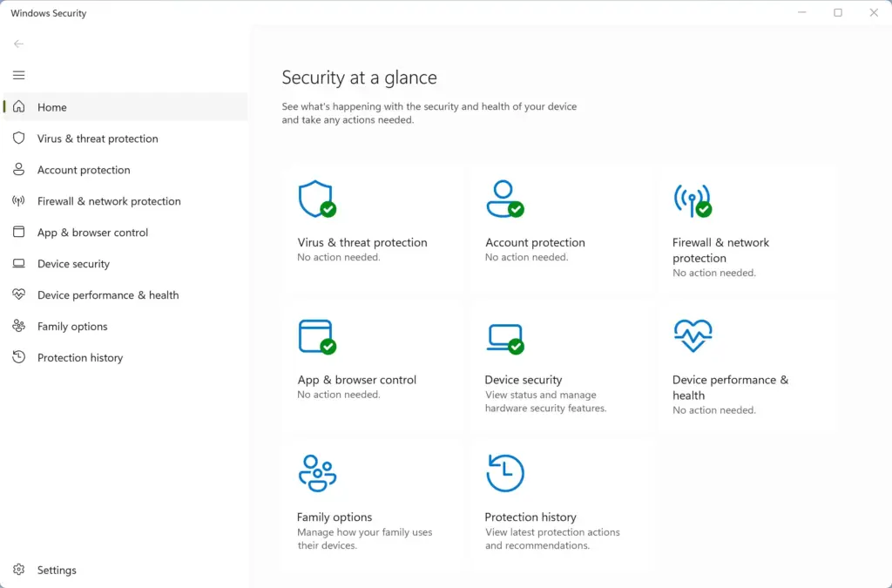892x588 pixels.
Task: Click 'View status and manage hardware security features' text
Action: (x=545, y=402)
